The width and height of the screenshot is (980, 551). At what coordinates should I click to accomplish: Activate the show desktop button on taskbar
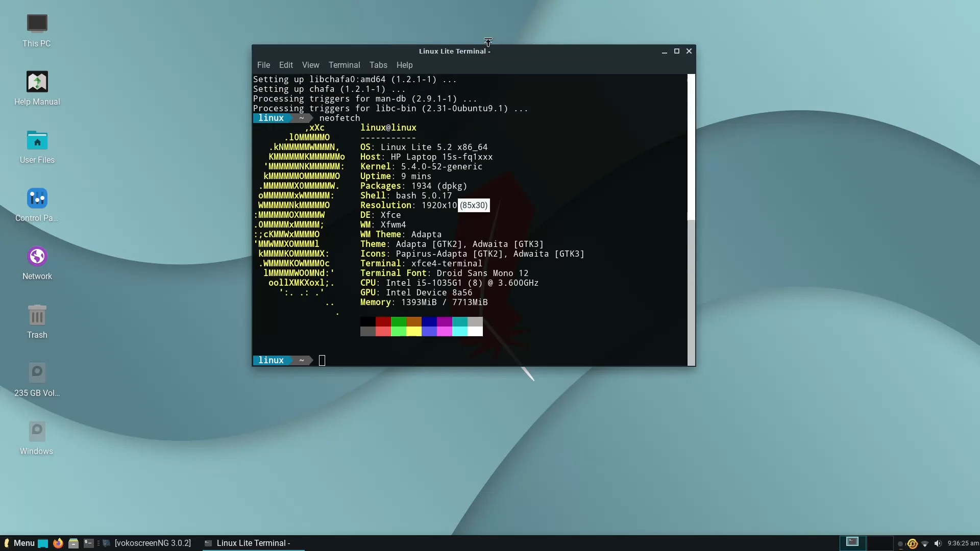(x=43, y=543)
